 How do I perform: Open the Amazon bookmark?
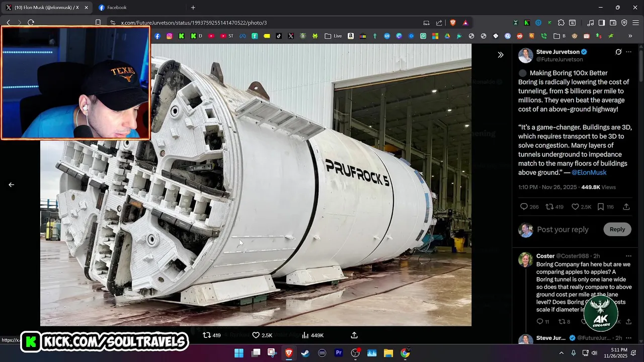coord(351,36)
